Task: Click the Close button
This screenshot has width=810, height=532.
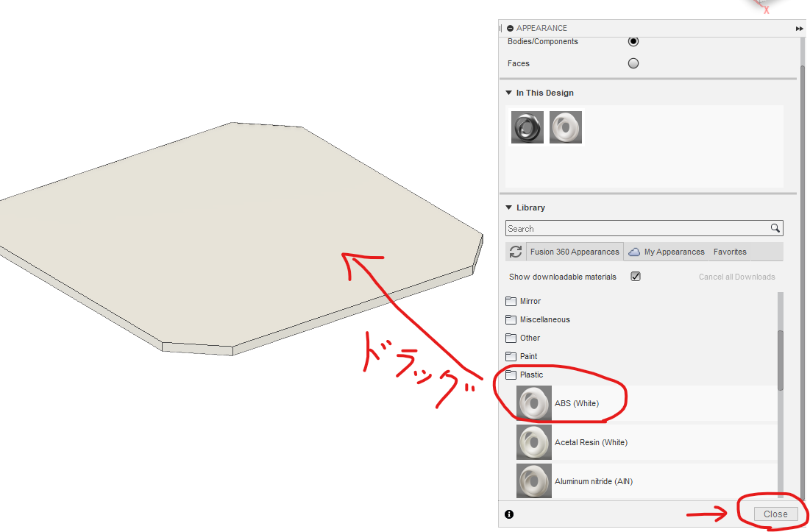Action: coord(775,514)
